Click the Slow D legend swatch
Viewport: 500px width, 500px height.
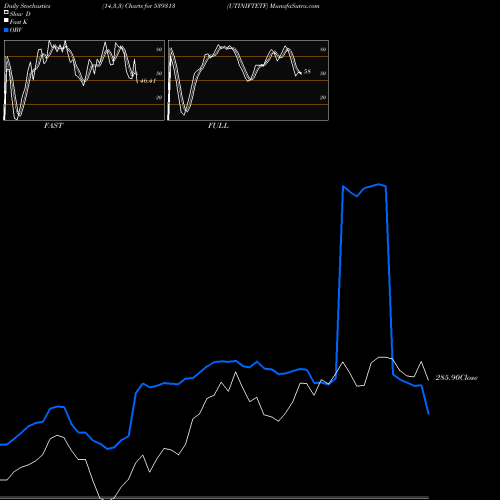pos(6,12)
